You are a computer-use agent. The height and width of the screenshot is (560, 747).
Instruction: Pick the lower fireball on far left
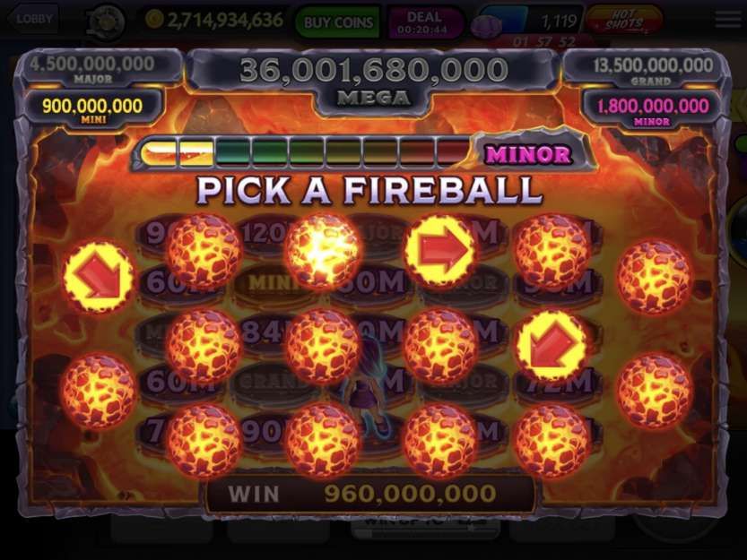coord(99,391)
